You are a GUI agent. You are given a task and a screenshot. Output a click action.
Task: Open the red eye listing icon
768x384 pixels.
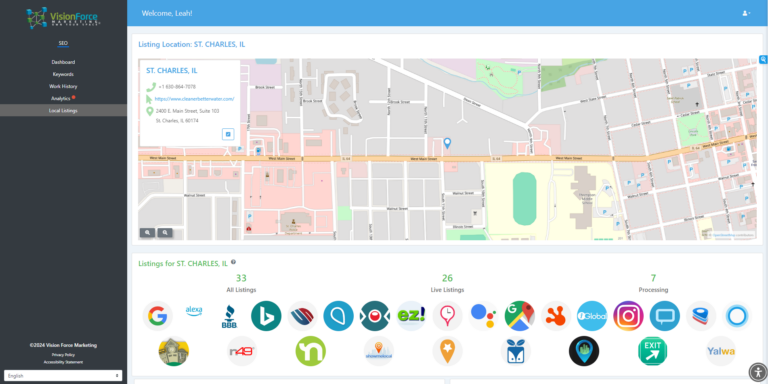(x=375, y=316)
